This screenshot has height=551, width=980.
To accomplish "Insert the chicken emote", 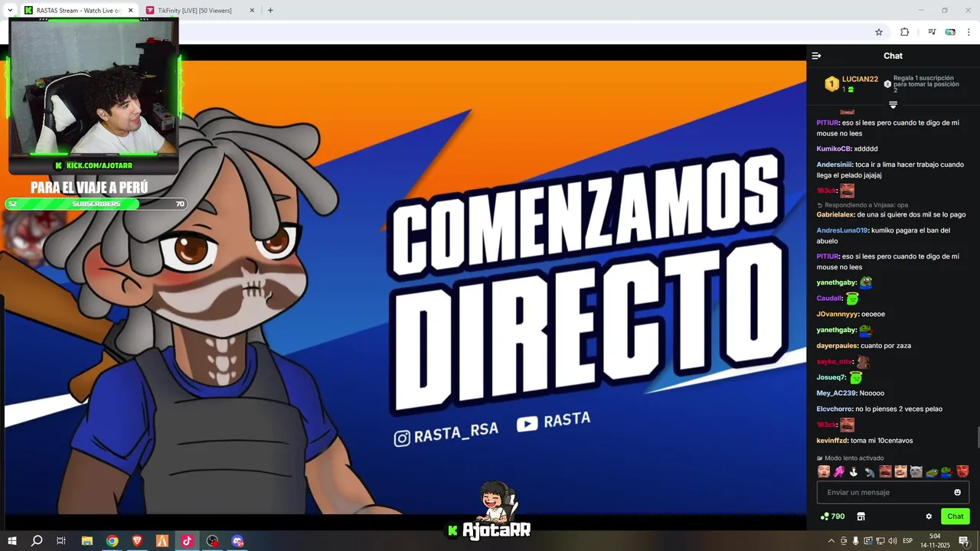I will [x=854, y=471].
